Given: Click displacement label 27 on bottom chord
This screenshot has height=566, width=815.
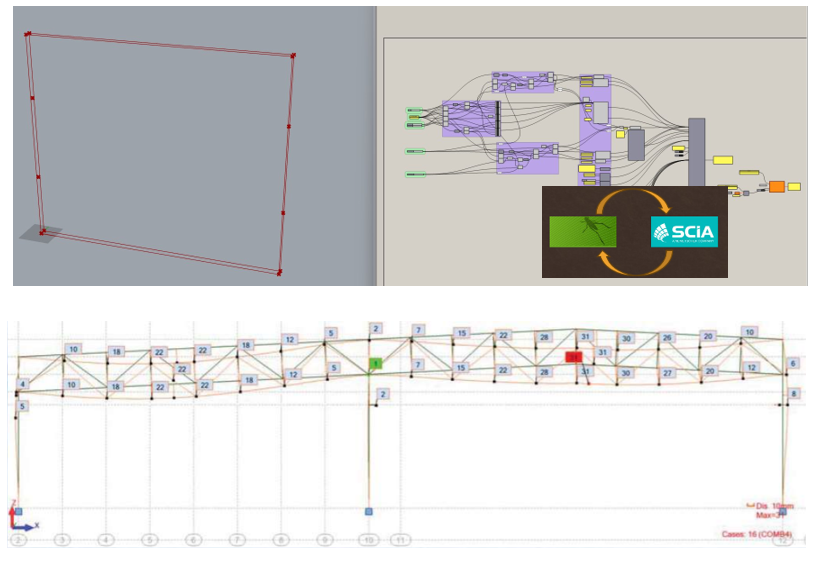Looking at the screenshot, I should [x=667, y=372].
